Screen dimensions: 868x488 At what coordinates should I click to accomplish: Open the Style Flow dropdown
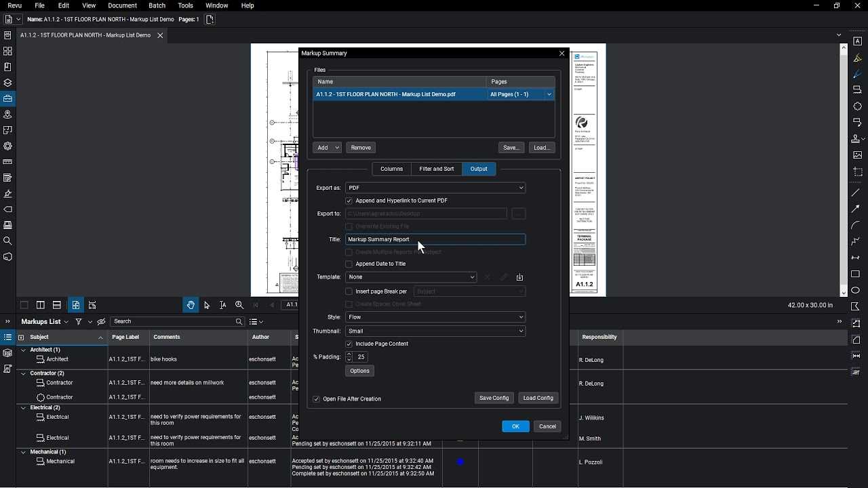click(x=435, y=317)
